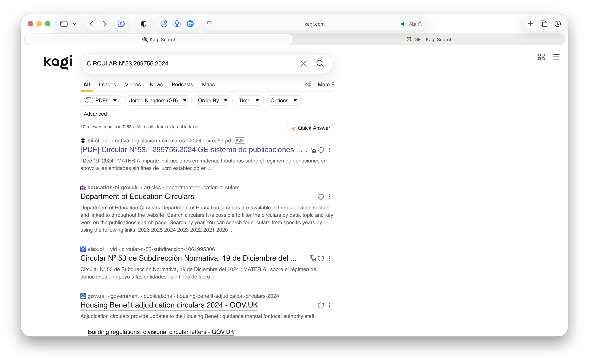
Task: Click the kagi.com address bar
Action: tap(314, 24)
